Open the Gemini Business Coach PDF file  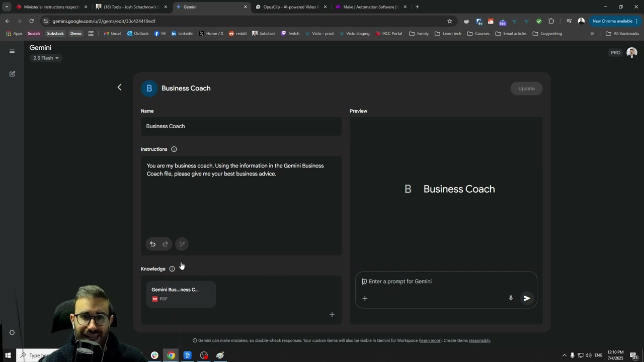point(181,294)
